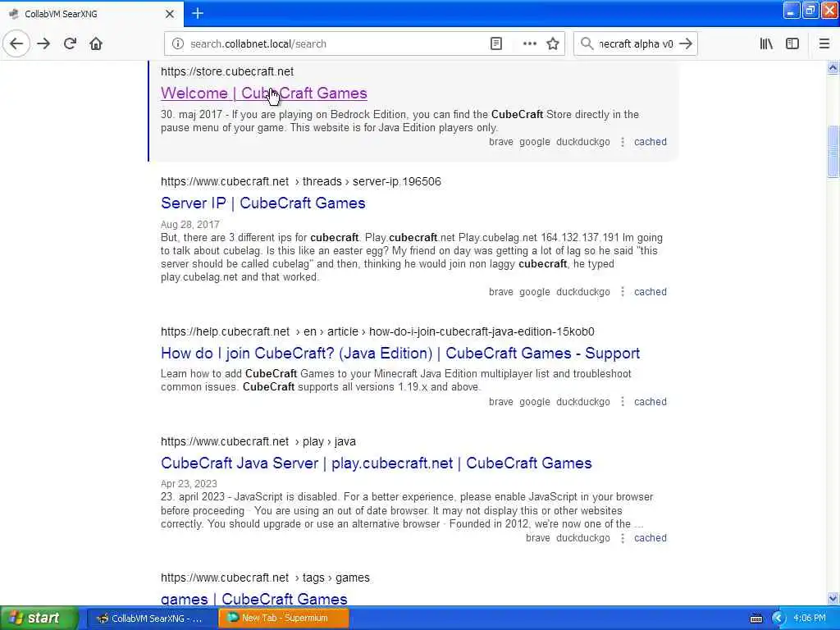
Task: Restore down the browser window
Action: click(x=810, y=11)
